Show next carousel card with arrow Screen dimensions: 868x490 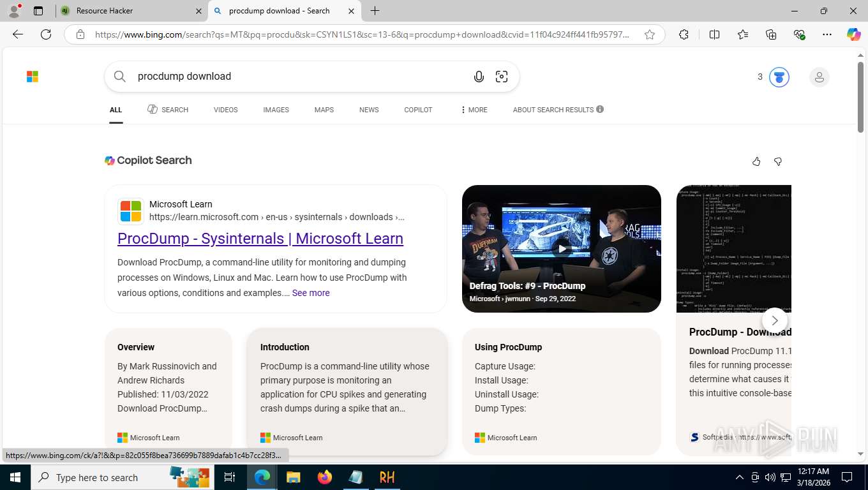[775, 320]
